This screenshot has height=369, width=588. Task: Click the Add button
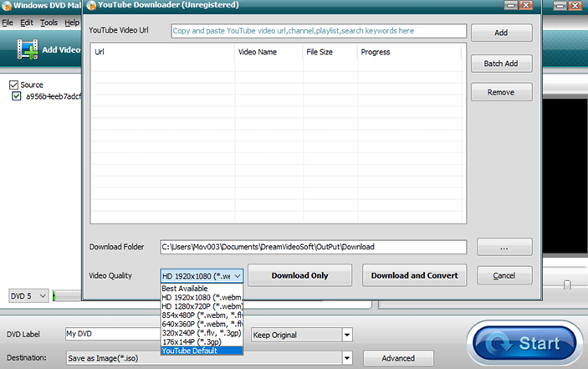501,33
